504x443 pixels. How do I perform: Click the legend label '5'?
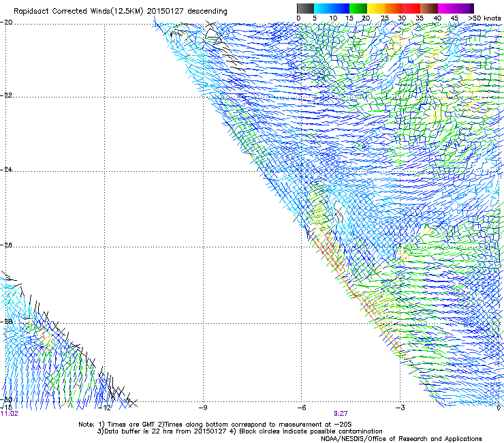[315, 18]
